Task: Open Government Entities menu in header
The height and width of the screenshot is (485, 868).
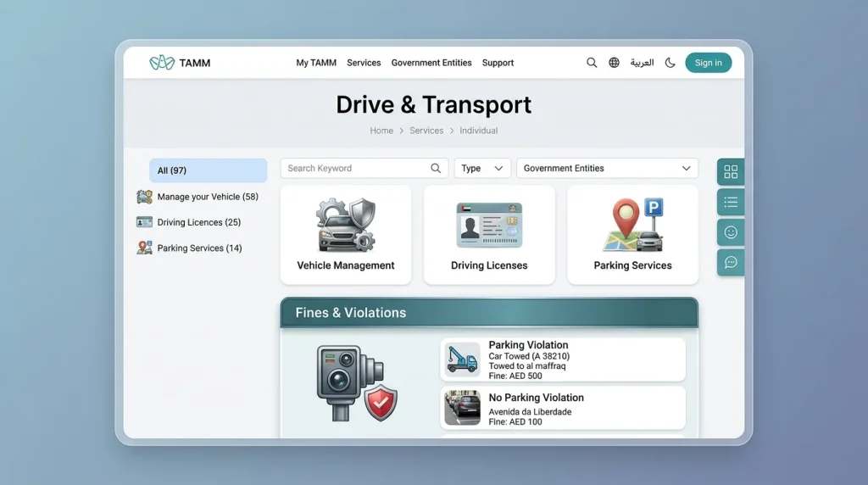Action: (431, 63)
